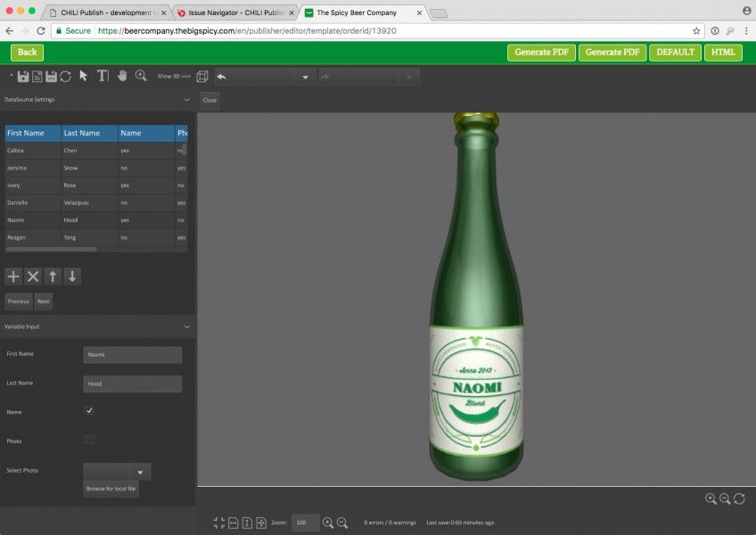Click the green Back button

point(27,52)
